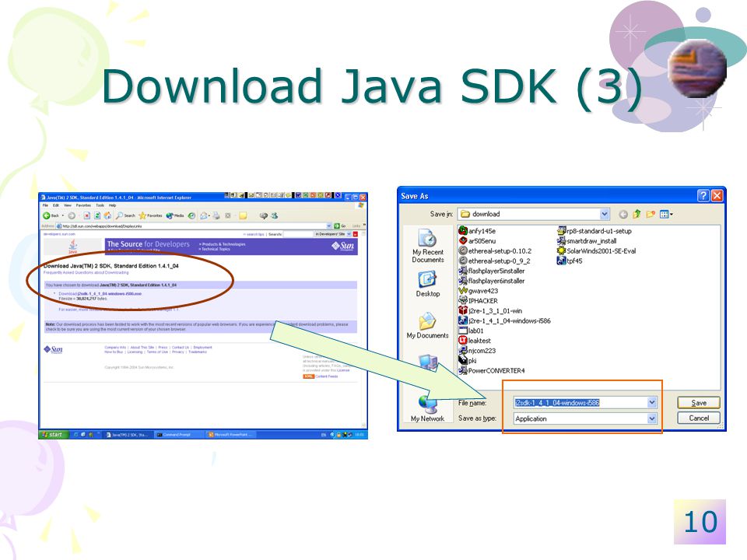747x560 pixels.
Task: Open Favorites menu in Internet Explorer
Action: tap(83, 205)
